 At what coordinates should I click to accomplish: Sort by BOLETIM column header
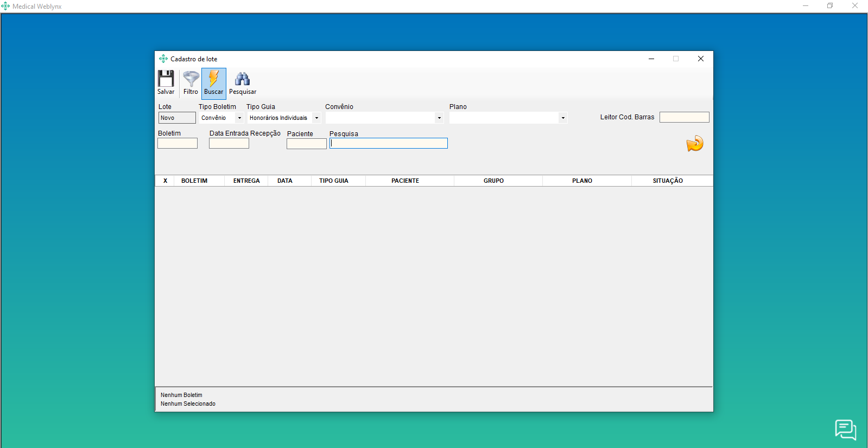(x=194, y=181)
